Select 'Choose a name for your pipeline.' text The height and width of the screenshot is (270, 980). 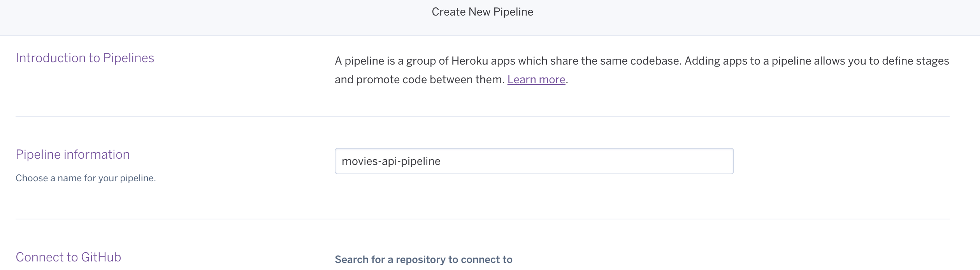pos(86,178)
